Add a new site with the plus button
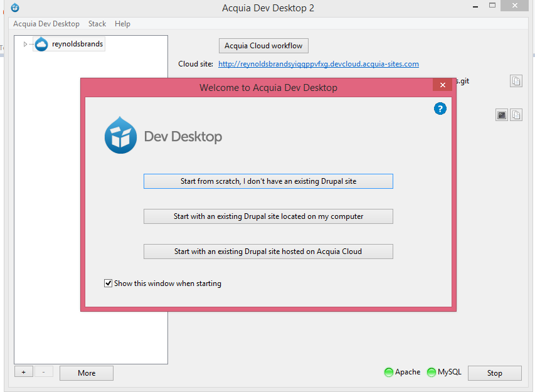Image resolution: width=535 pixels, height=392 pixels. [23, 371]
